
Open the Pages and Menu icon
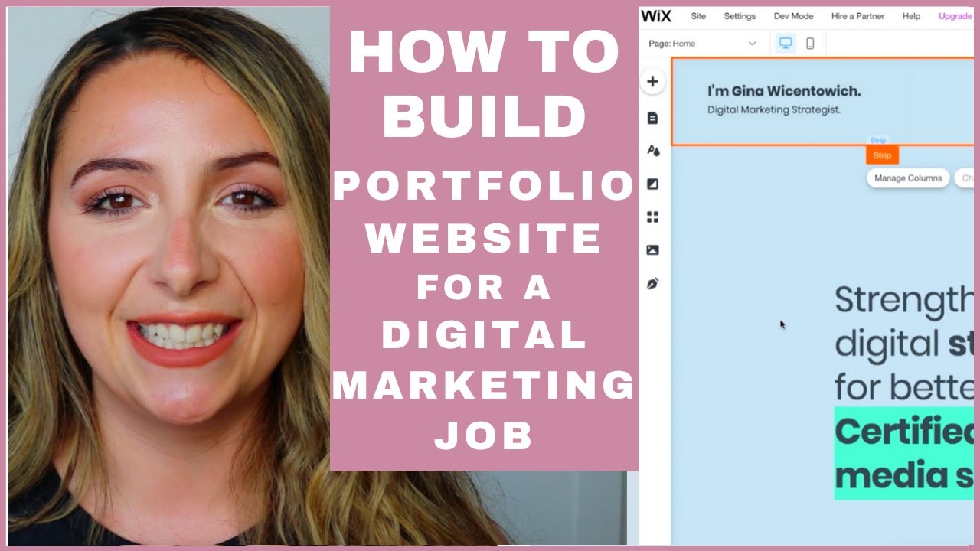point(652,118)
